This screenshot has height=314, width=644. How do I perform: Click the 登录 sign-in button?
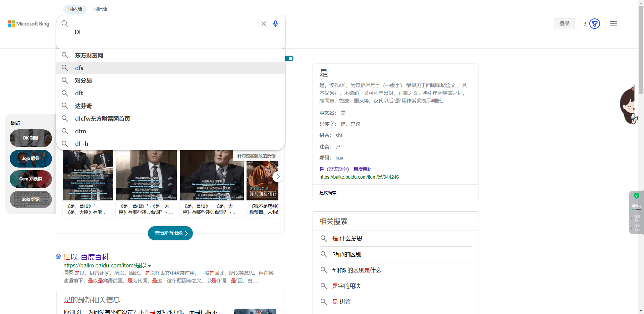click(564, 23)
